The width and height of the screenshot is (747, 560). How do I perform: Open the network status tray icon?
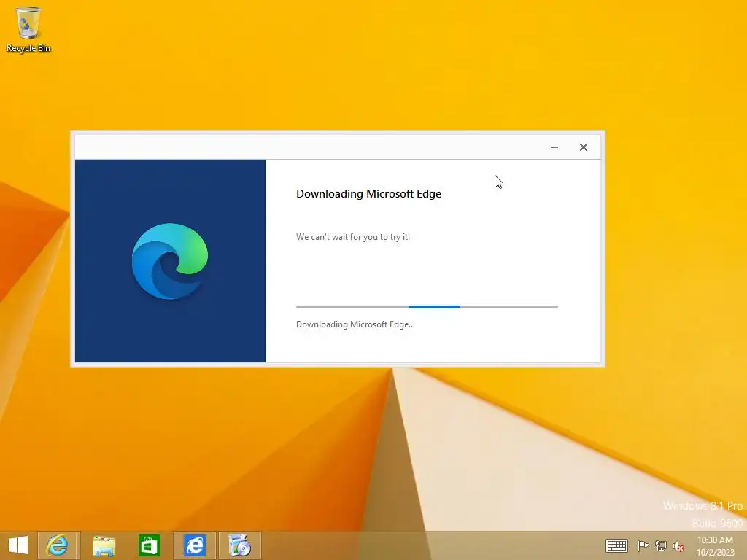661,545
